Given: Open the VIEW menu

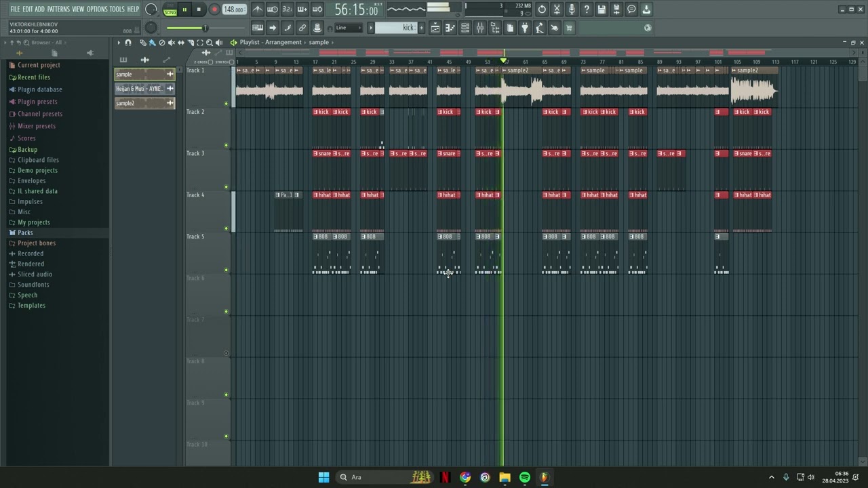Looking at the screenshot, I should (78, 9).
